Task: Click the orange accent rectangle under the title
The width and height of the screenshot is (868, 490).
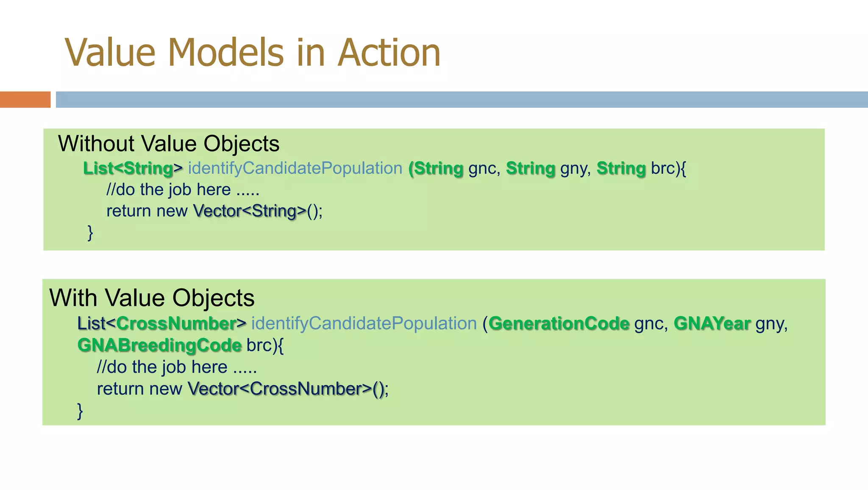Action: tap(25, 100)
